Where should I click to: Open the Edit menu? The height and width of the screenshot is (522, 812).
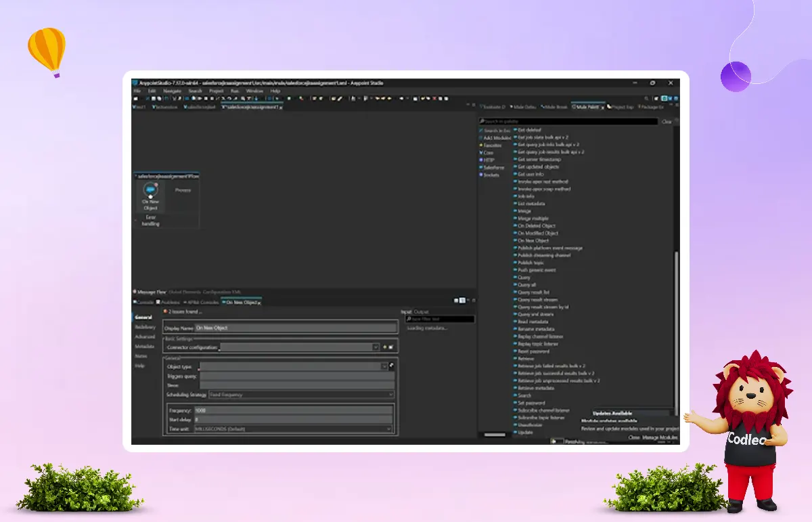[152, 91]
